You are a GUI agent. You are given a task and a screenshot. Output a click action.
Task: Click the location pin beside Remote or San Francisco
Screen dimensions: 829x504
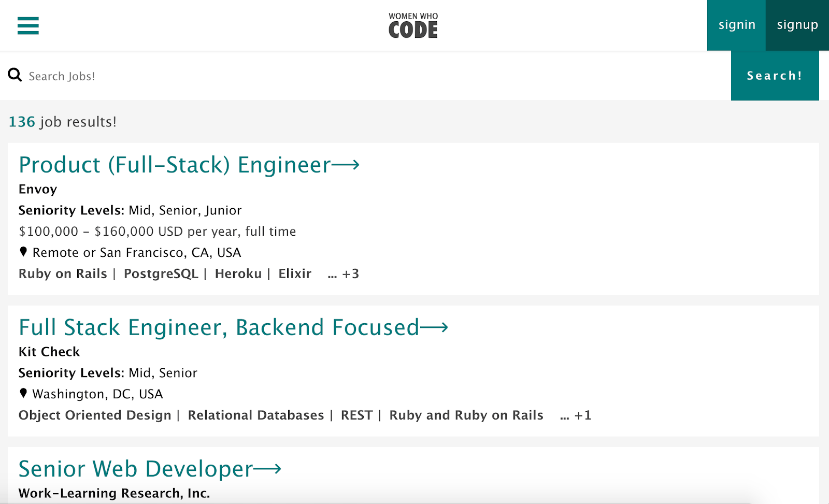coord(23,252)
